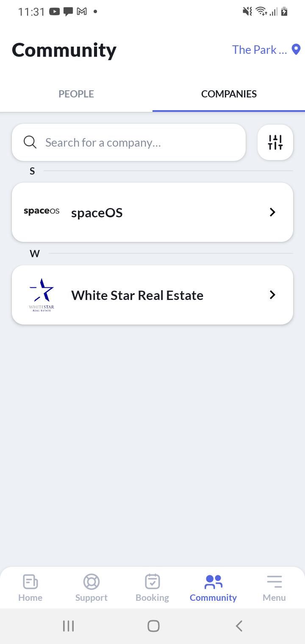Open the filter options icon
This screenshot has height=644, width=305.
point(275,142)
